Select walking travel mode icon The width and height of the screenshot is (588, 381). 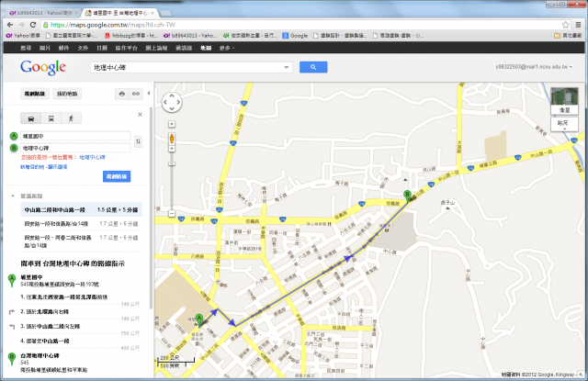tap(72, 118)
